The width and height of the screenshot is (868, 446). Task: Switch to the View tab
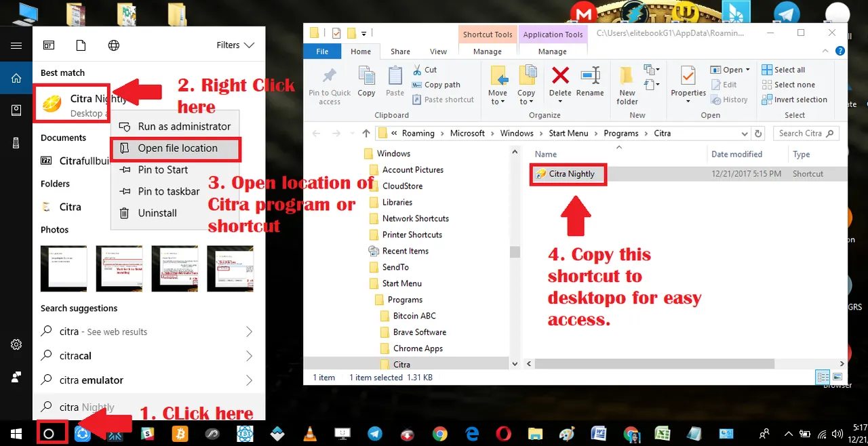coord(439,52)
